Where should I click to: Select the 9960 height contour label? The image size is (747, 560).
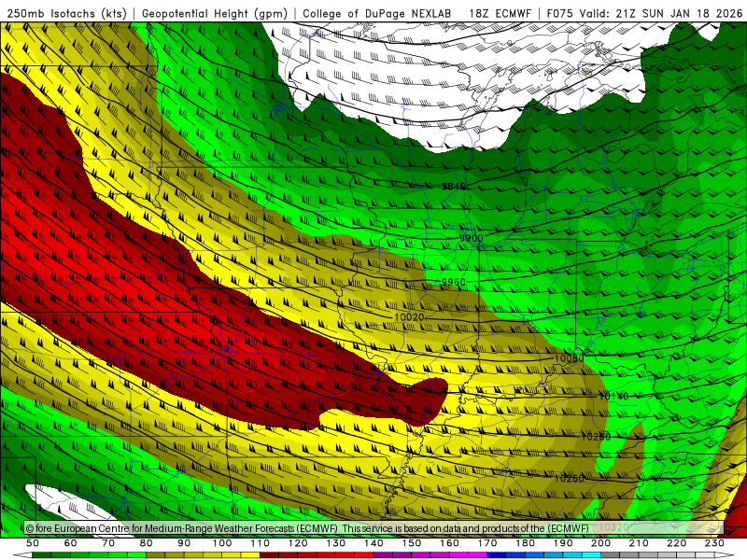pyautogui.click(x=453, y=283)
